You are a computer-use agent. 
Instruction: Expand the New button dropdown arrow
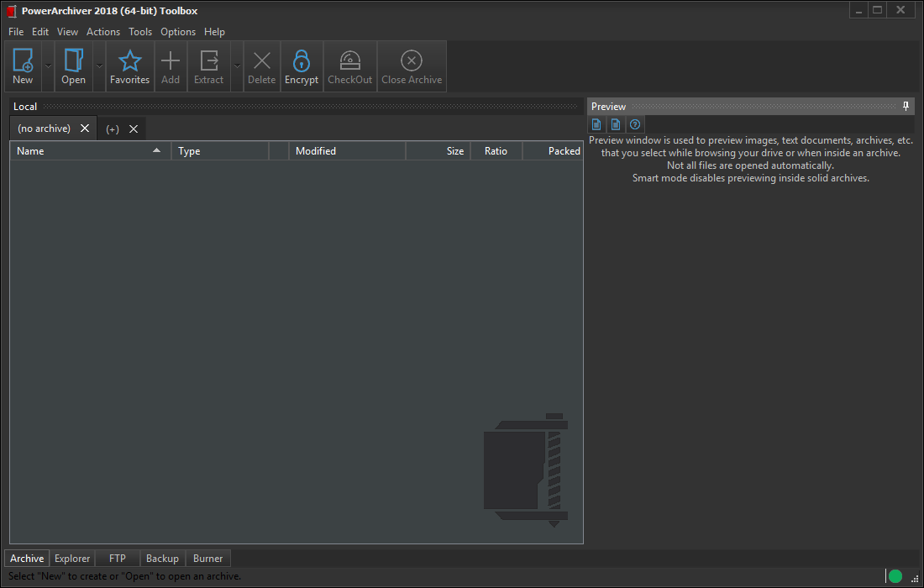[x=49, y=66]
